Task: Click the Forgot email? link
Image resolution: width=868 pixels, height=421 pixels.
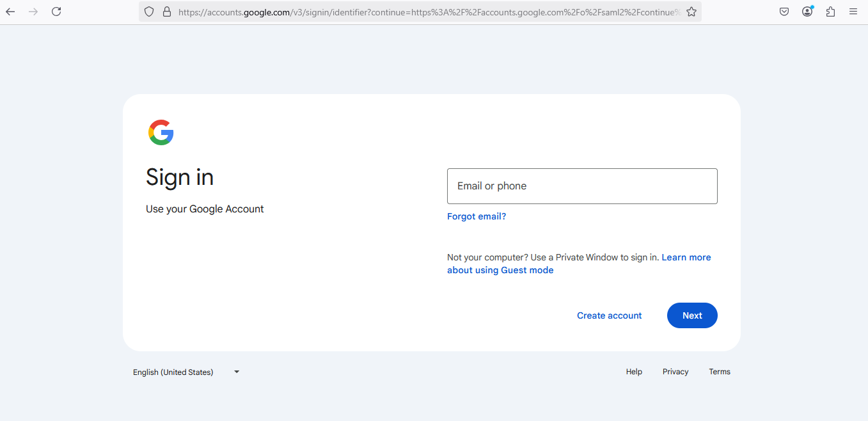Action: [477, 216]
